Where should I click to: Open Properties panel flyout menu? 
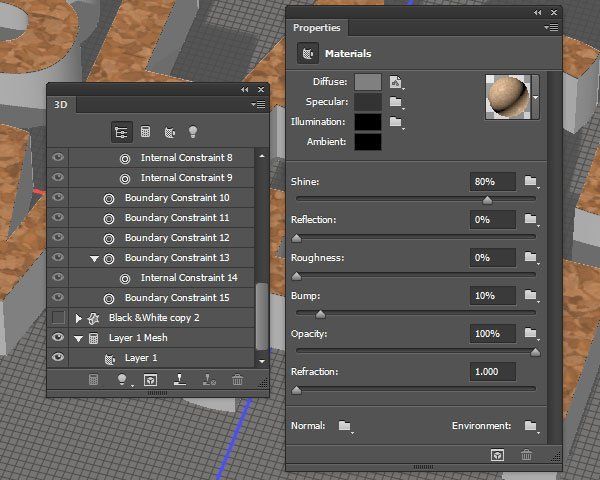[x=551, y=28]
